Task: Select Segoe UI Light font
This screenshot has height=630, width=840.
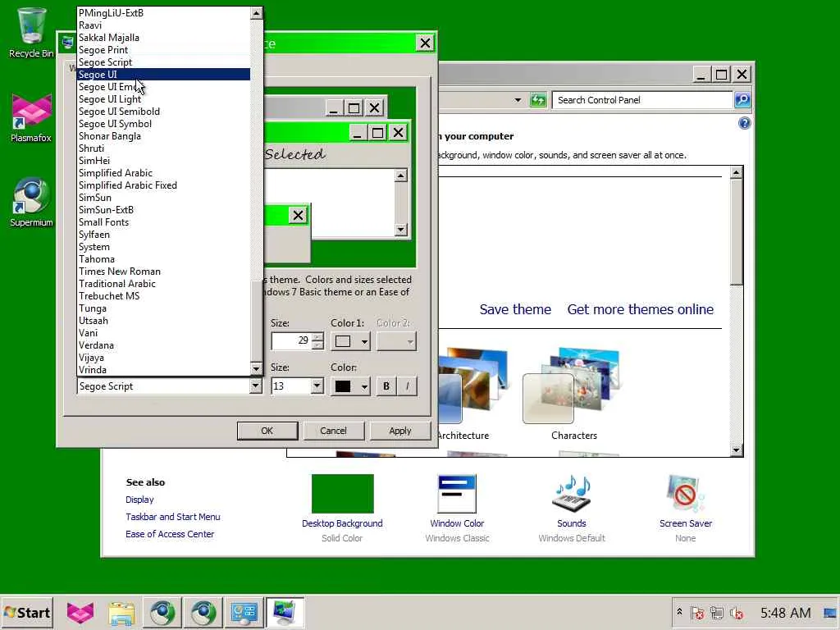Action: point(163,99)
